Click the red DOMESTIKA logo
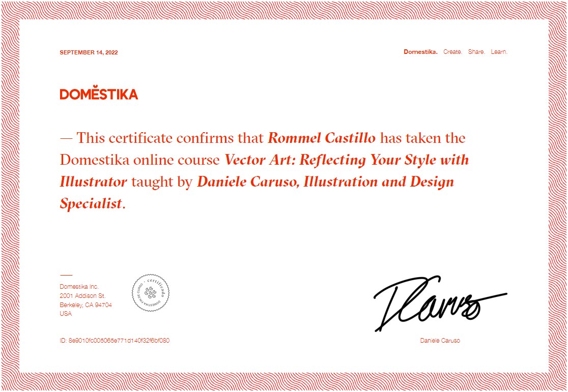This screenshot has height=392, width=568. tap(99, 94)
